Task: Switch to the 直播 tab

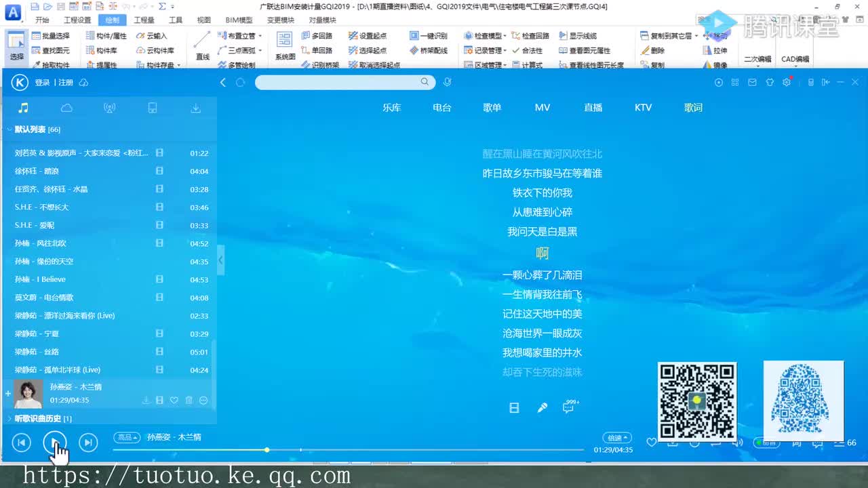Action: (593, 108)
